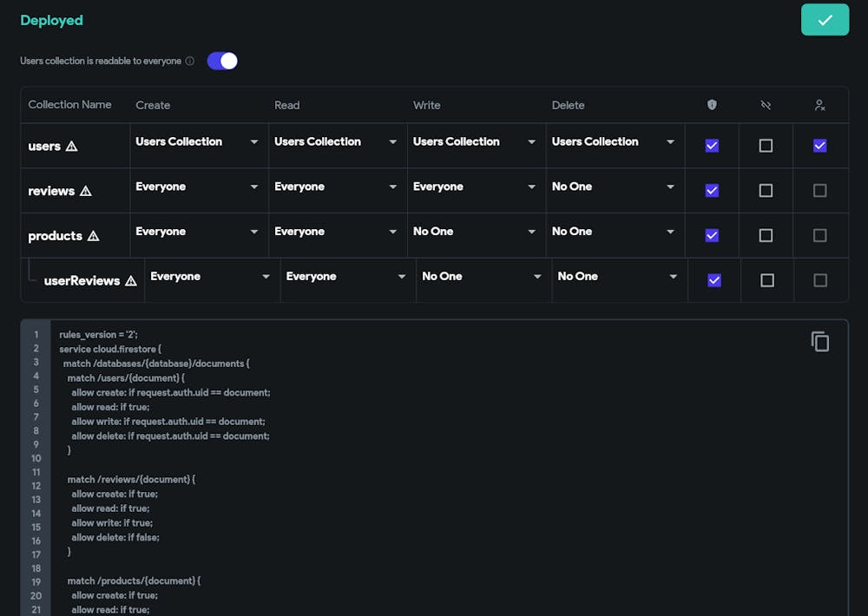Expand the Write dropdown for products collection
The height and width of the screenshot is (616, 868).
474,233
